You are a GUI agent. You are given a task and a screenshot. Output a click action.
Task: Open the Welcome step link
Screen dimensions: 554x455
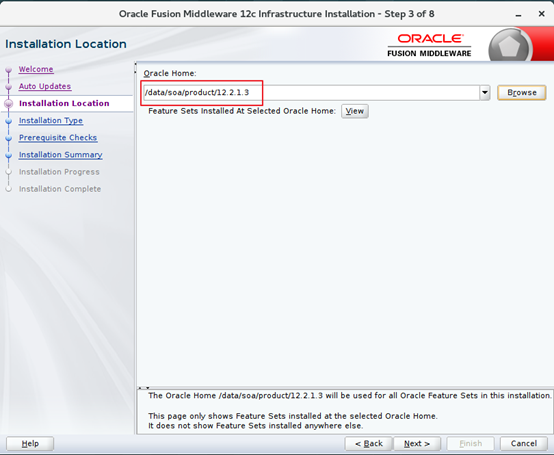click(36, 69)
